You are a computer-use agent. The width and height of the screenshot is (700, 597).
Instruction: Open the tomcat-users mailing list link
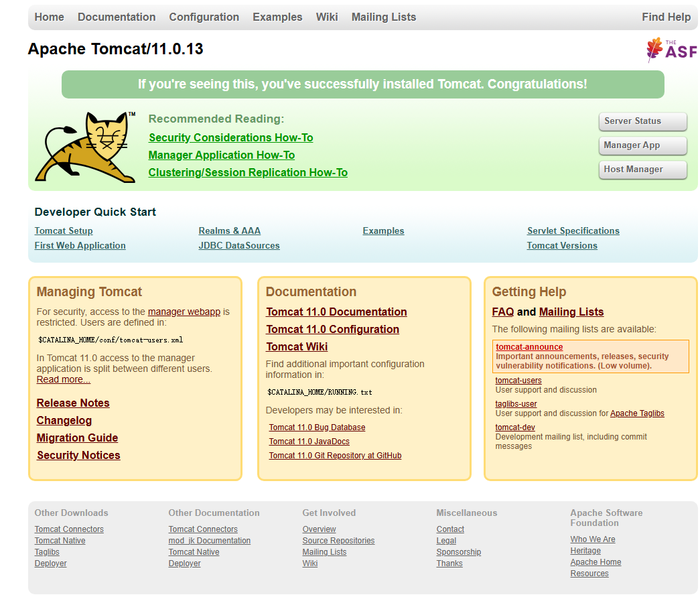518,381
